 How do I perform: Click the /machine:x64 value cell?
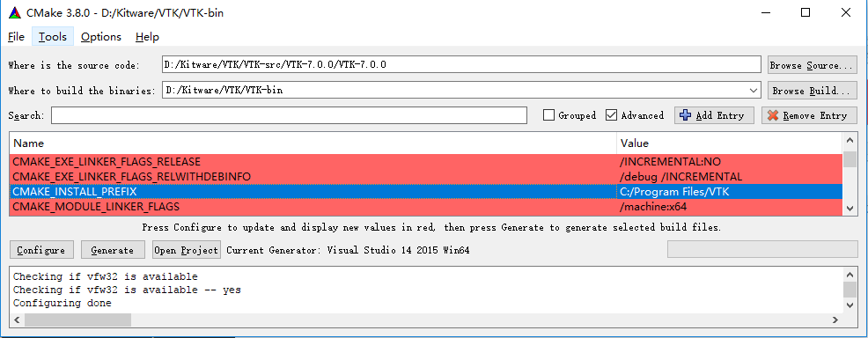pyautogui.click(x=729, y=207)
